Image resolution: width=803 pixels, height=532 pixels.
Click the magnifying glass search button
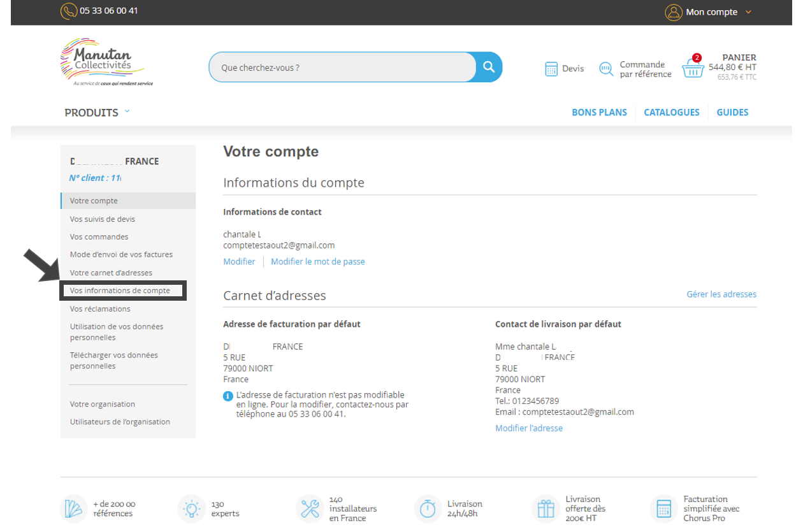click(x=489, y=67)
